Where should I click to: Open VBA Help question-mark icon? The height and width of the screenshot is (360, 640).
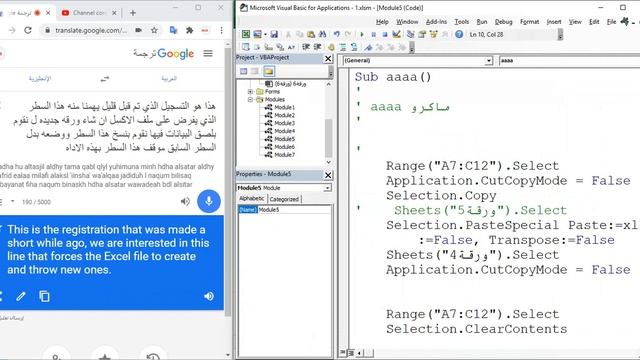[459, 34]
